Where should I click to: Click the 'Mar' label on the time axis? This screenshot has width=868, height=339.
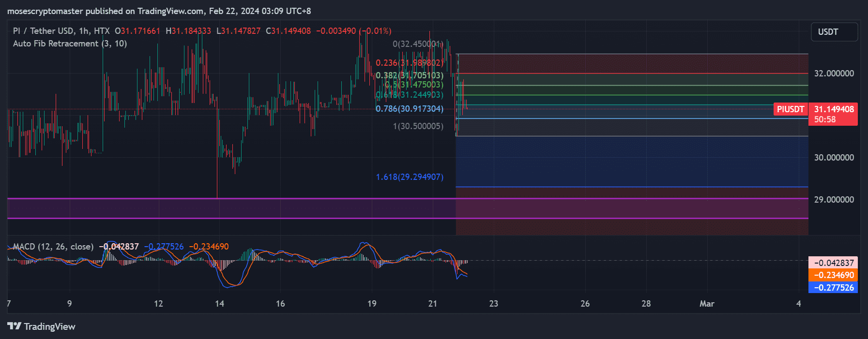(x=706, y=304)
